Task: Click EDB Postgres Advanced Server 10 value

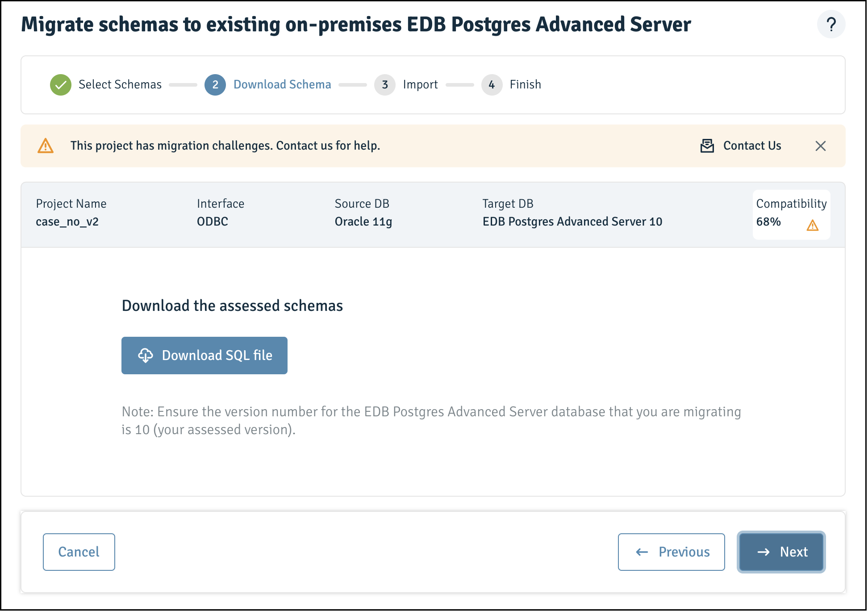Action: coord(572,222)
